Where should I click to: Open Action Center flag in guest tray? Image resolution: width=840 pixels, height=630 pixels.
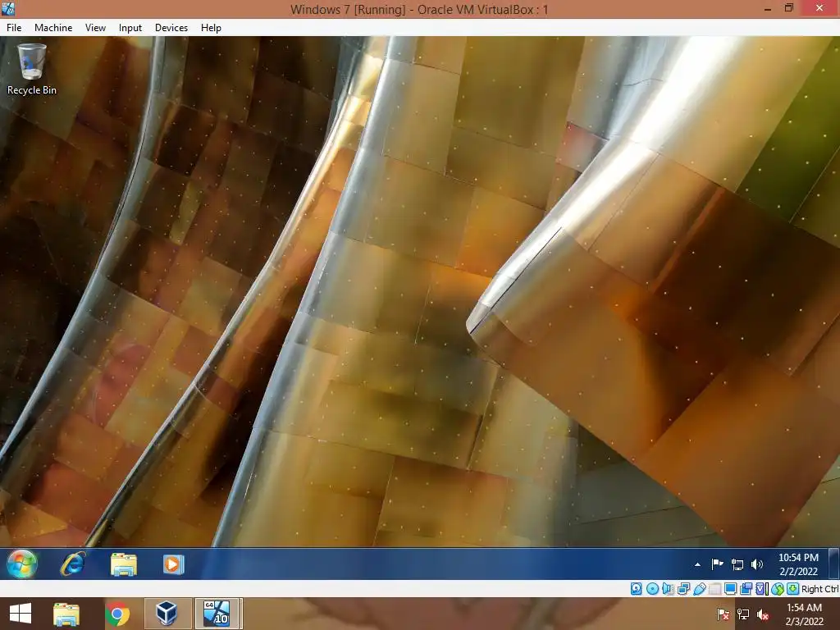(x=717, y=564)
